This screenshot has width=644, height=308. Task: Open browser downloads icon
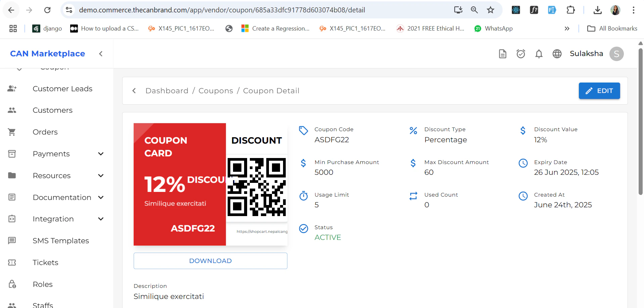[x=597, y=10]
